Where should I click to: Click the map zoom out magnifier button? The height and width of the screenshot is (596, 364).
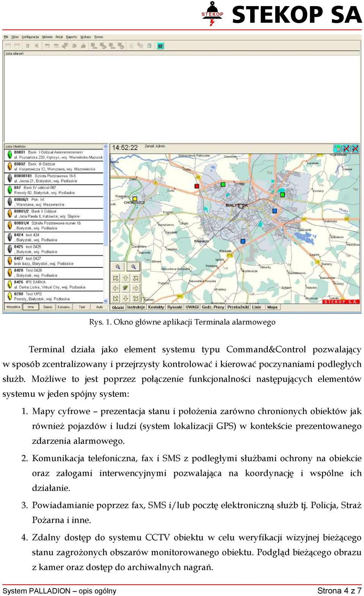click(118, 267)
